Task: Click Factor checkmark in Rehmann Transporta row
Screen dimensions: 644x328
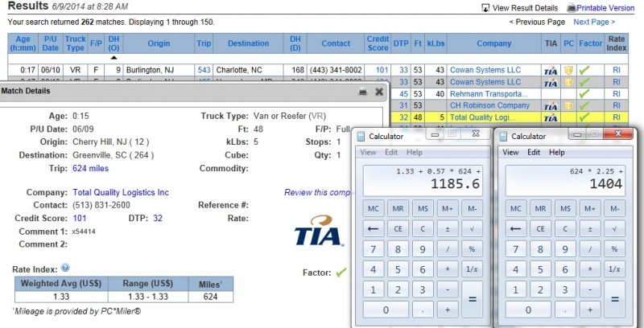Action: point(584,94)
